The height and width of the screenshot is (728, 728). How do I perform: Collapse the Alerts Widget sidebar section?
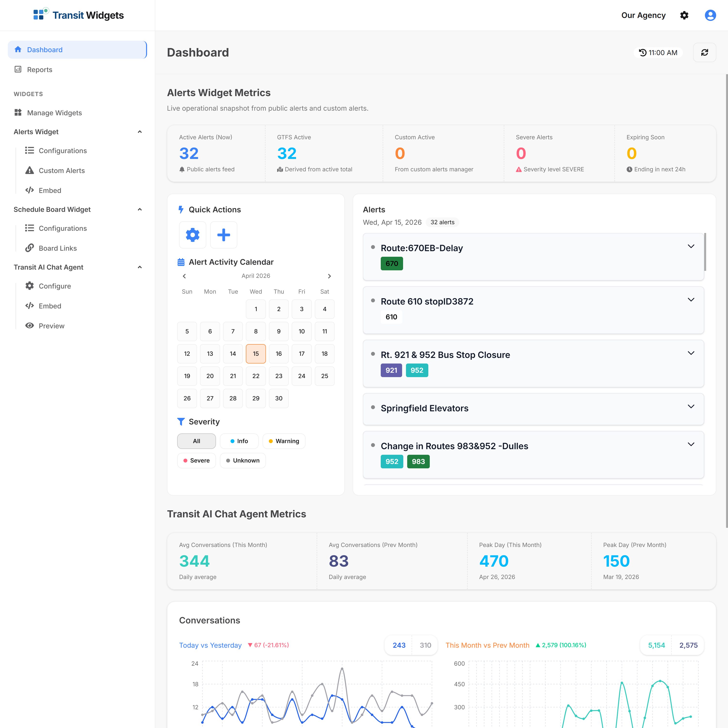[140, 132]
